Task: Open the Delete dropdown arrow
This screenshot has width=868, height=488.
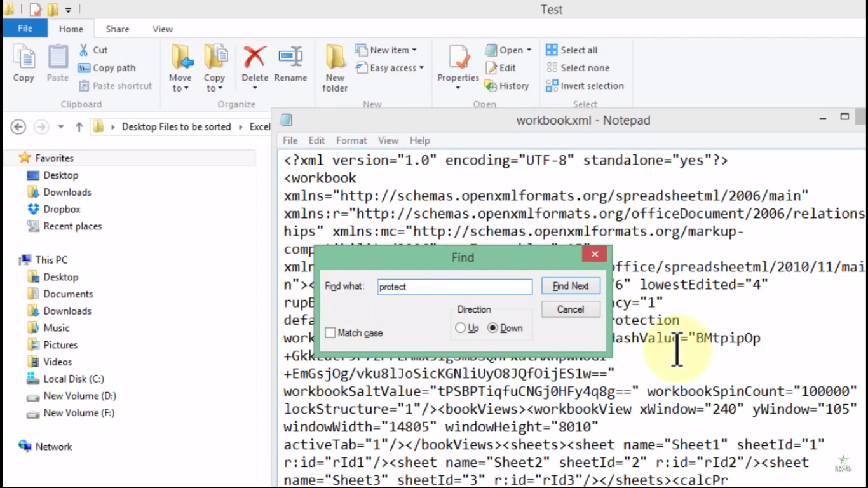Action: click(255, 88)
